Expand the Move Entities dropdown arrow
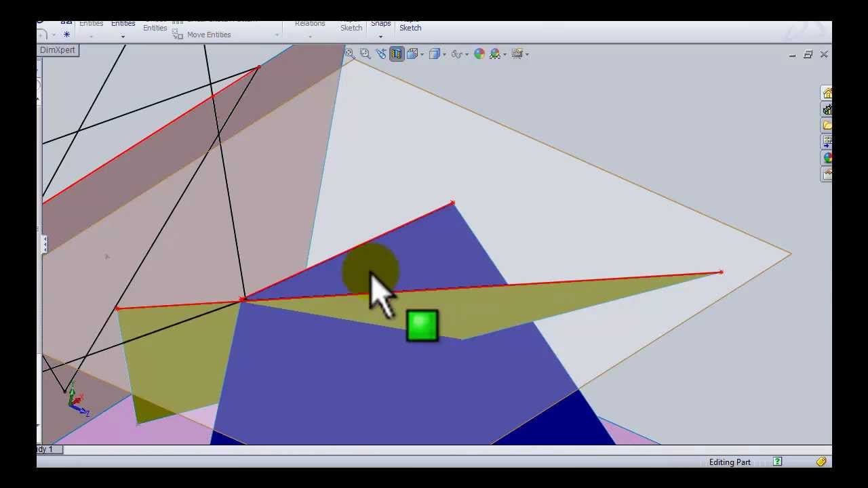 pos(277,35)
